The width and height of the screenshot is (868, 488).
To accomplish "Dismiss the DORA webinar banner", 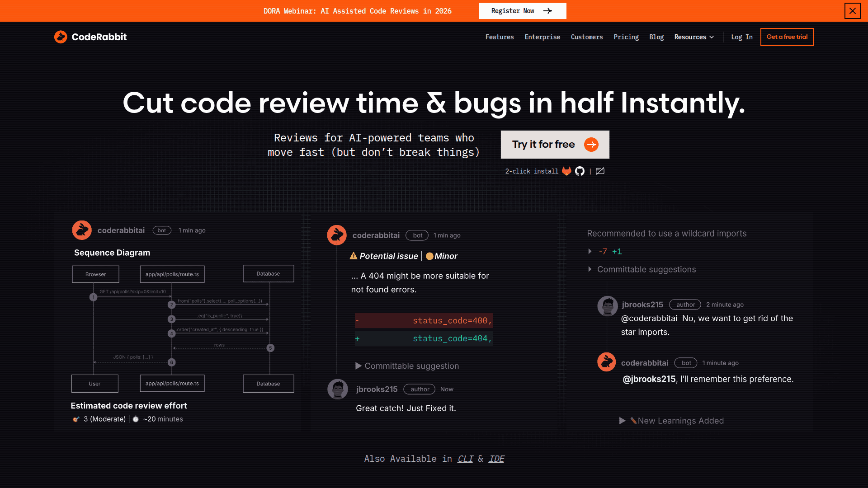I will (853, 11).
